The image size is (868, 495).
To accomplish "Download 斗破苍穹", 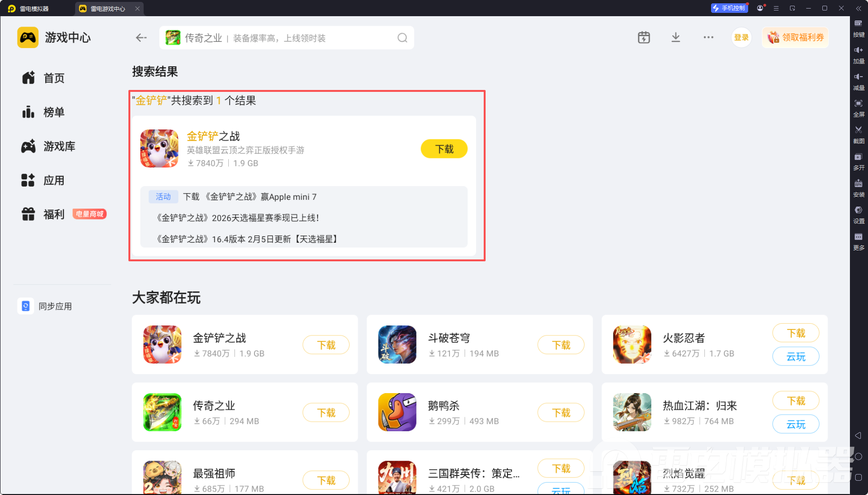I will pos(561,345).
